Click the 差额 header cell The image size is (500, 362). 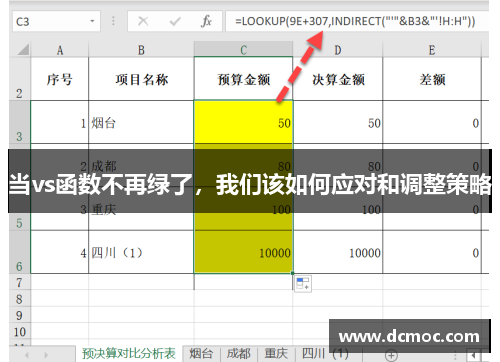(x=432, y=79)
